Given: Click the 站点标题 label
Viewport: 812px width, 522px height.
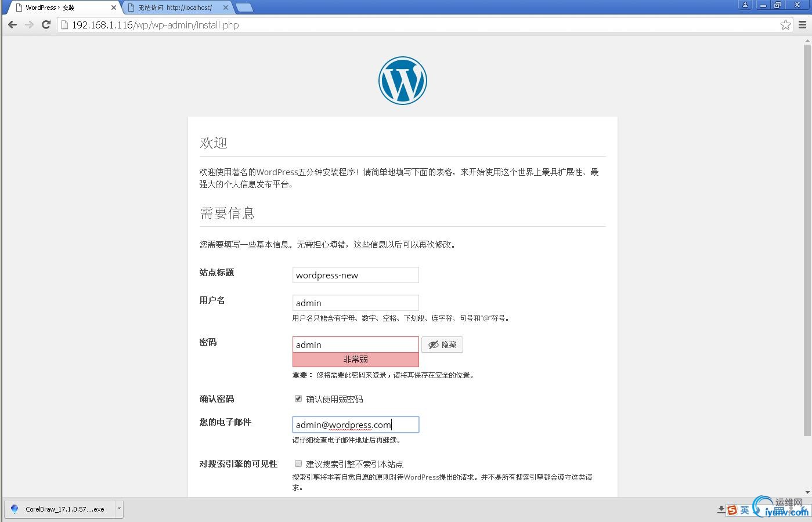Looking at the screenshot, I should coord(216,273).
